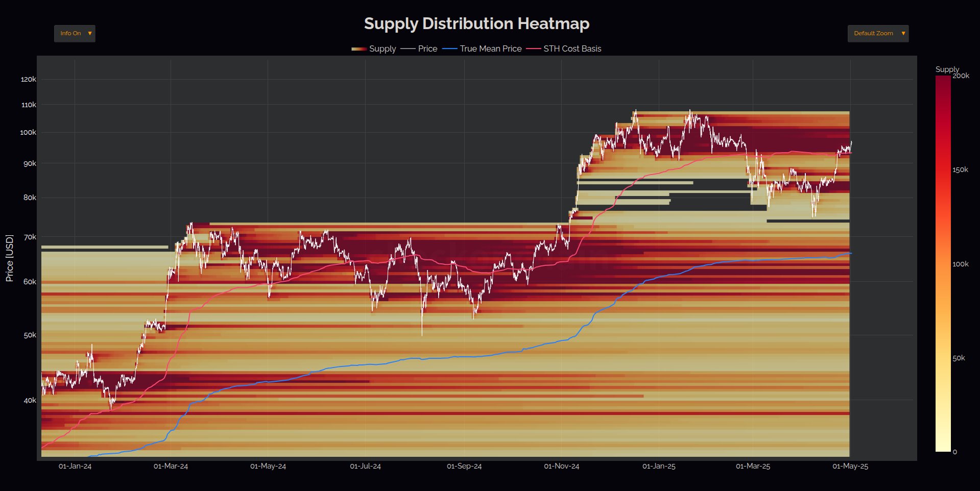
Task: Click the blue True Mean Price legend line
Action: pos(449,49)
